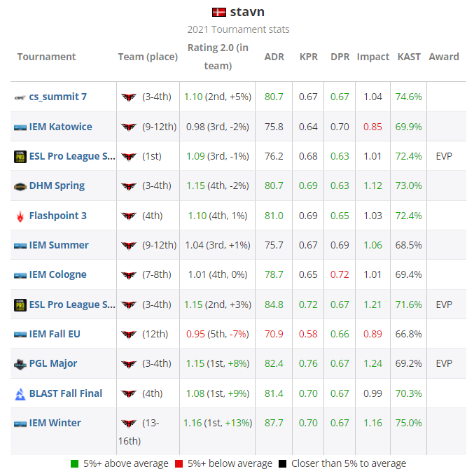This screenshot has height=476, width=474.
Task: Open the DHM Spring tournament link
Action: tap(57, 185)
